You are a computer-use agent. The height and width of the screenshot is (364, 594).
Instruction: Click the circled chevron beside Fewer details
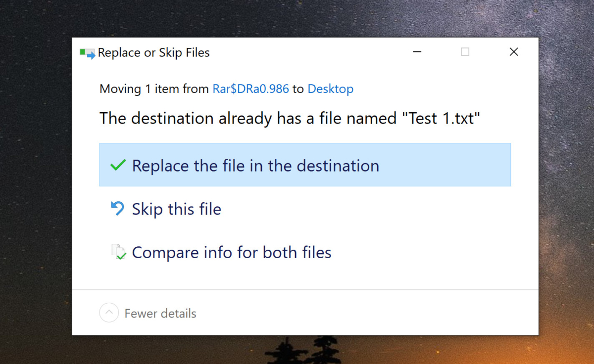(x=109, y=313)
